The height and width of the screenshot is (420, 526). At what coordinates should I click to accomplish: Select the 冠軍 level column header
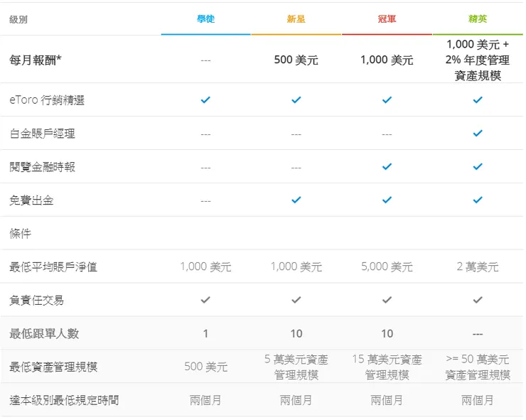(387, 18)
